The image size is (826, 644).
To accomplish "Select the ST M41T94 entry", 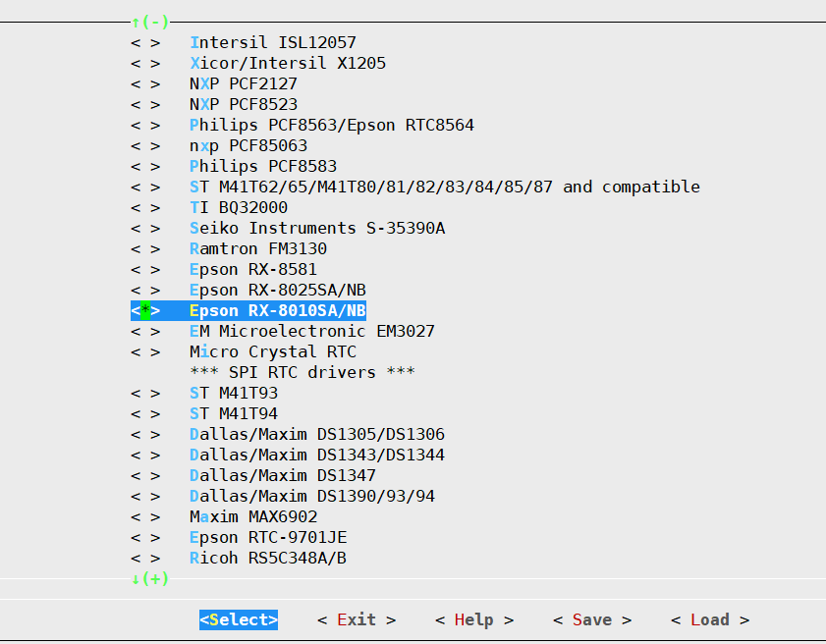I will pos(234,414).
